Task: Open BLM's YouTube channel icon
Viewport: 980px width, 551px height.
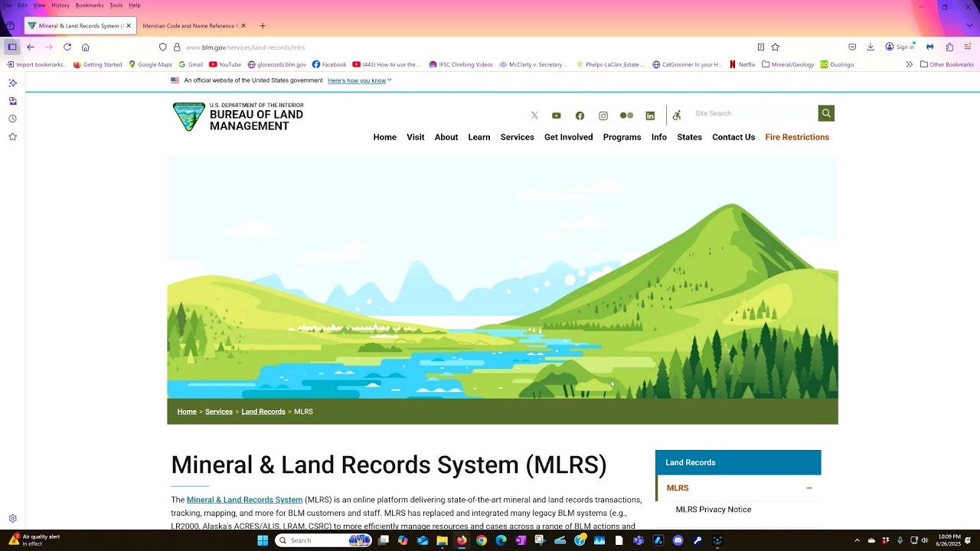Action: [557, 116]
